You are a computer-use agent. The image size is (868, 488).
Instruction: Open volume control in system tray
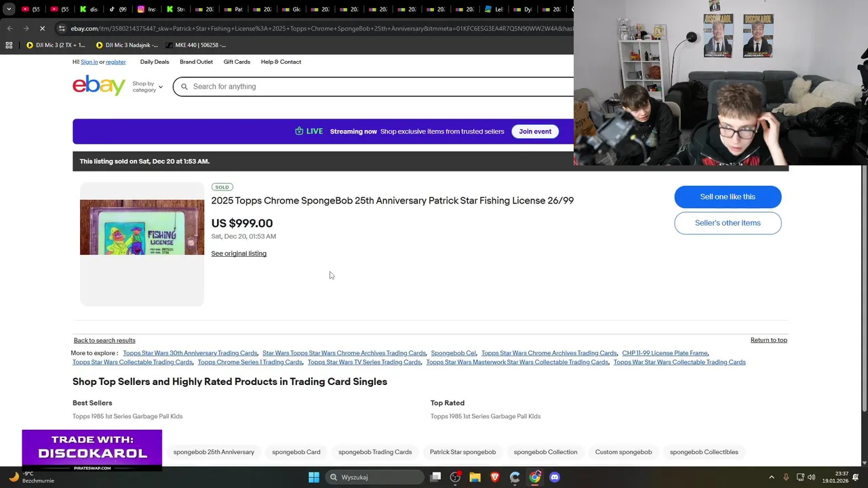(812, 477)
